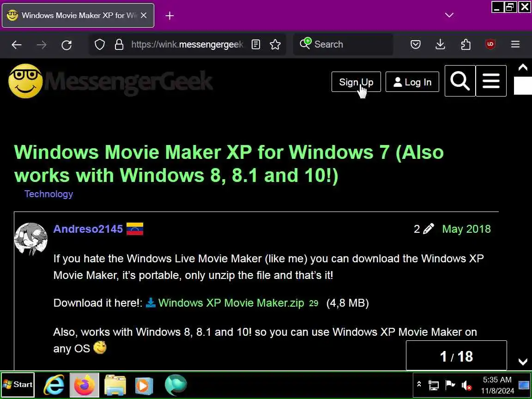
Task: Open the forum hamburger menu
Action: point(491,81)
